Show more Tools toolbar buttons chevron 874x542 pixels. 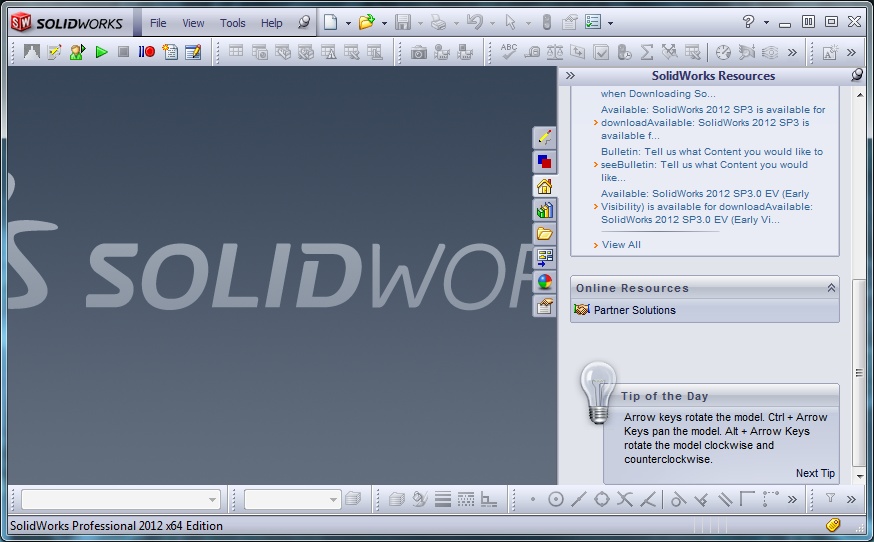click(792, 52)
